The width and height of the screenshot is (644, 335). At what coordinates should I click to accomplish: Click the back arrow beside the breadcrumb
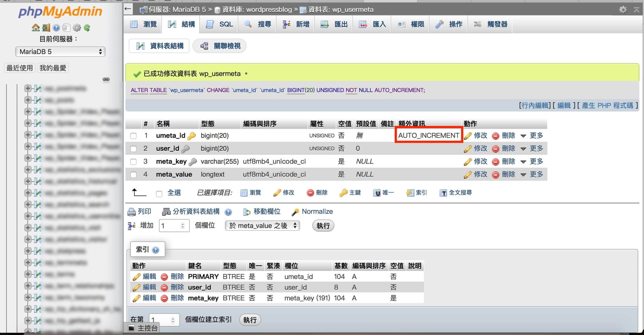pyautogui.click(x=128, y=9)
